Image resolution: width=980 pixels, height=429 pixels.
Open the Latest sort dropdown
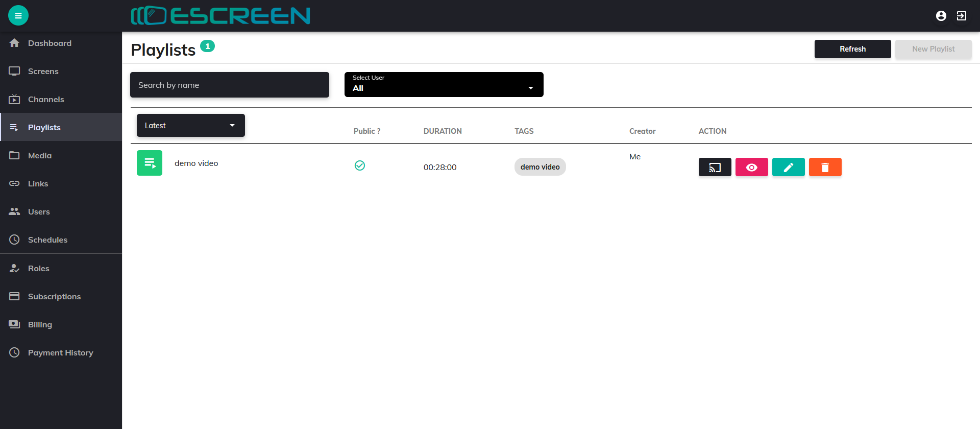pos(190,126)
